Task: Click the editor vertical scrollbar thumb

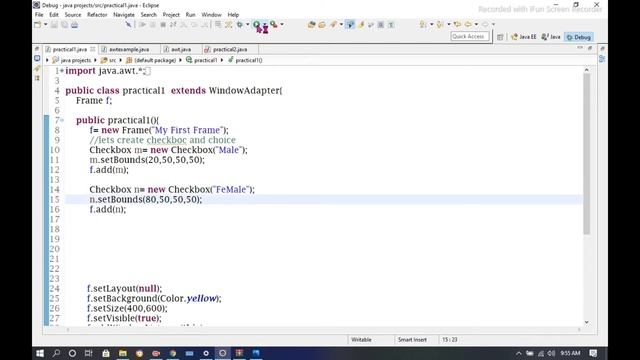Action: click(x=587, y=154)
